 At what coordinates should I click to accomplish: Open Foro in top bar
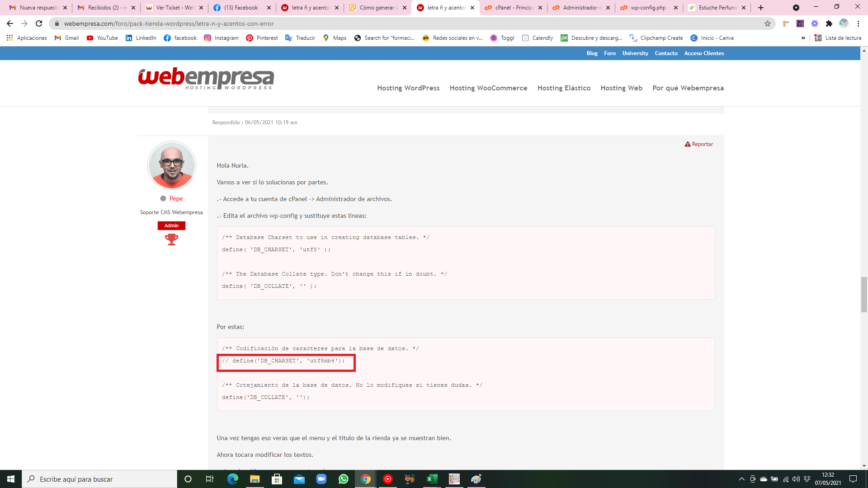pyautogui.click(x=610, y=53)
